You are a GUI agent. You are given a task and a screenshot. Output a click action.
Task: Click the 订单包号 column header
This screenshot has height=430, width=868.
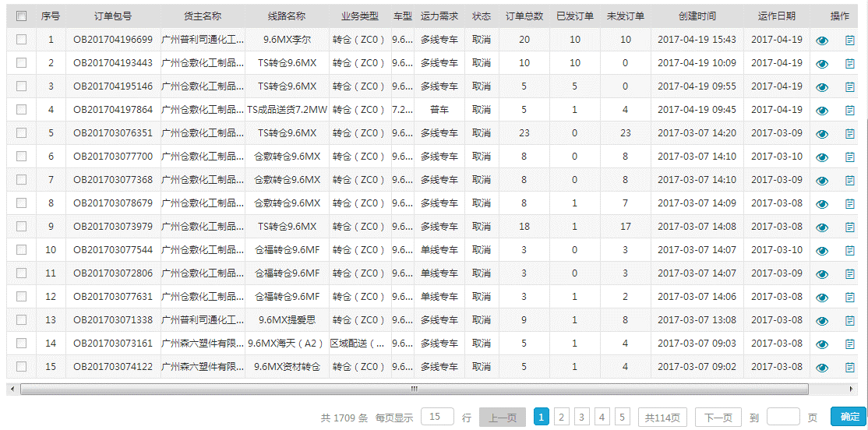113,16
